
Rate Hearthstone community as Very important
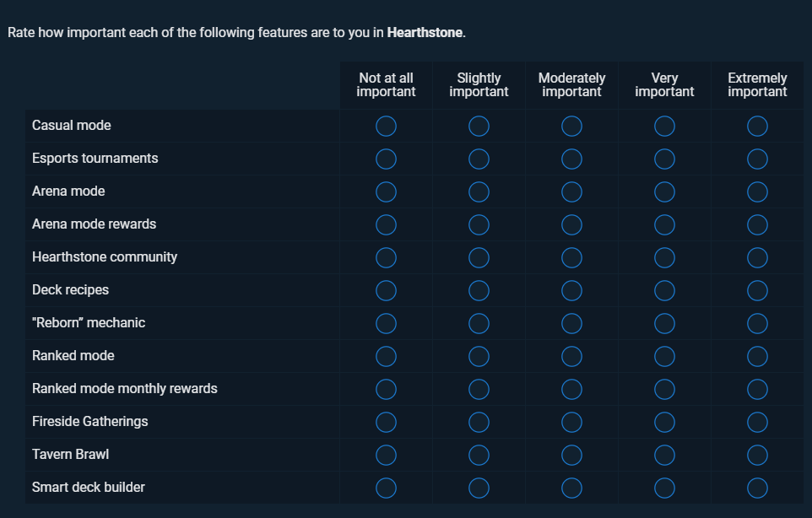coord(664,257)
